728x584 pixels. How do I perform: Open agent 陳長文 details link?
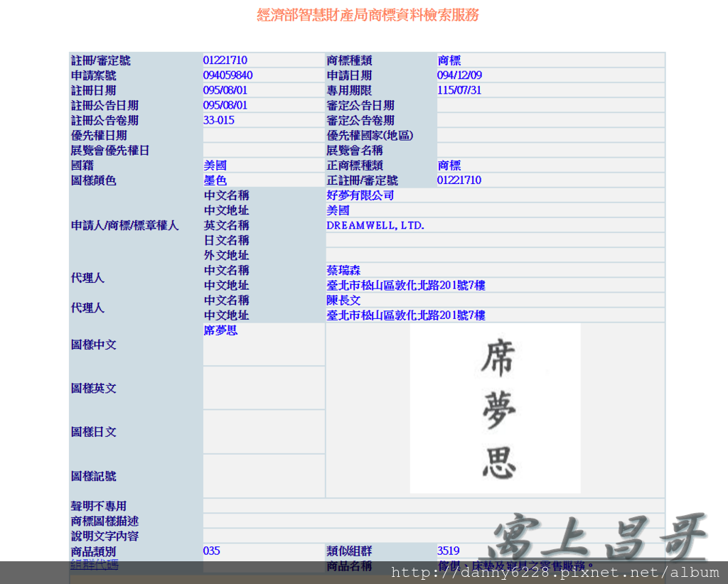341,300
